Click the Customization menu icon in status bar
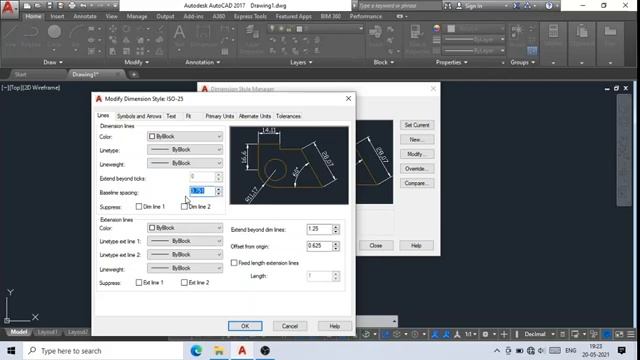Screen dimensions: 640x360 pyautogui.click(x=631, y=334)
